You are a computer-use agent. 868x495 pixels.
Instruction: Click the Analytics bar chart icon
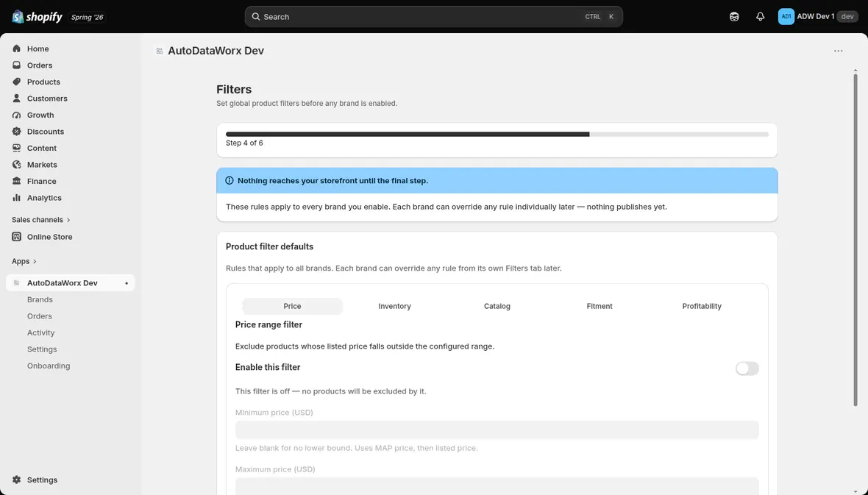[x=17, y=198]
